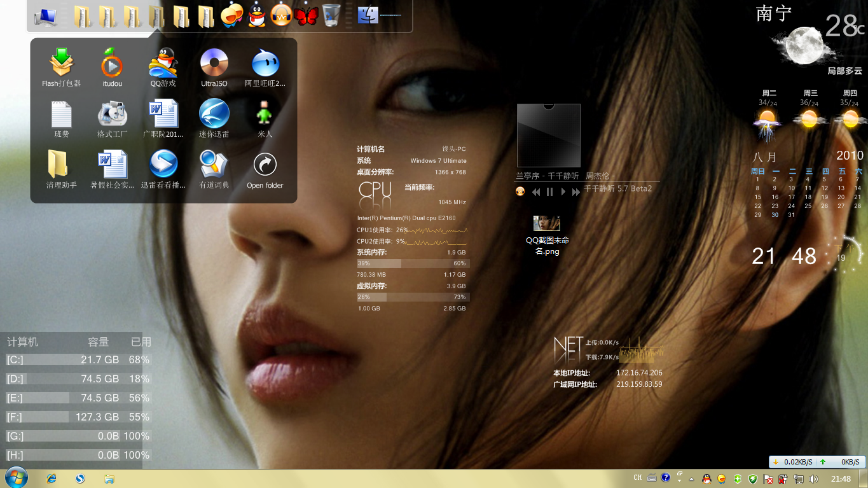Image resolution: width=868 pixels, height=488 pixels.
Task: Click the network tray icon
Action: tap(799, 478)
